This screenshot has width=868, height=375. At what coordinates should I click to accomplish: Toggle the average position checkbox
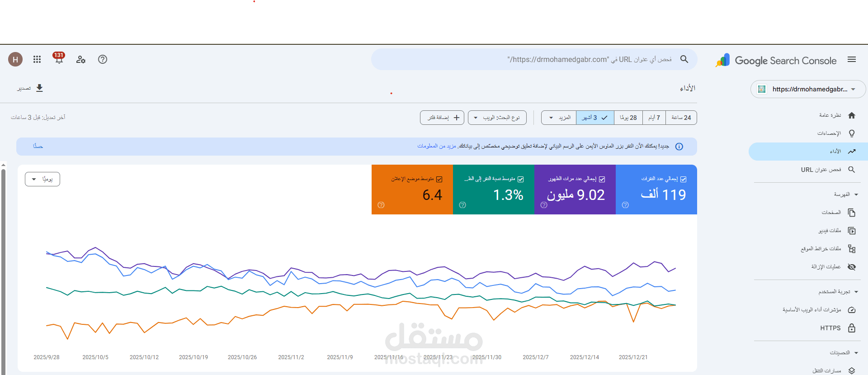point(439,179)
